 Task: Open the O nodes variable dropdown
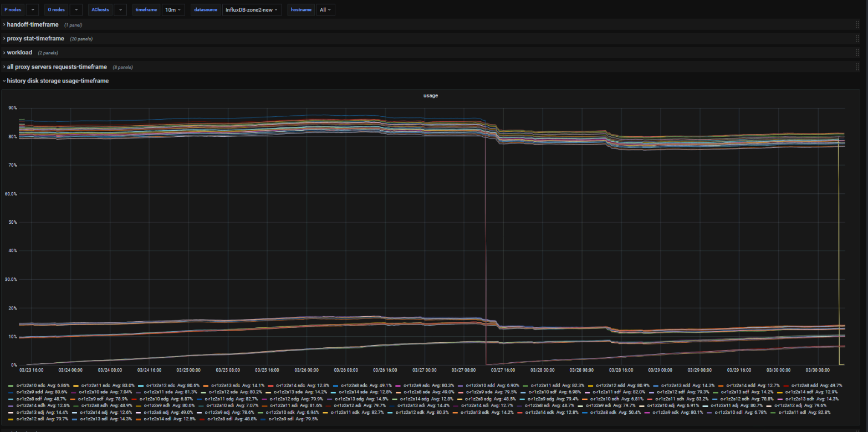[76, 9]
